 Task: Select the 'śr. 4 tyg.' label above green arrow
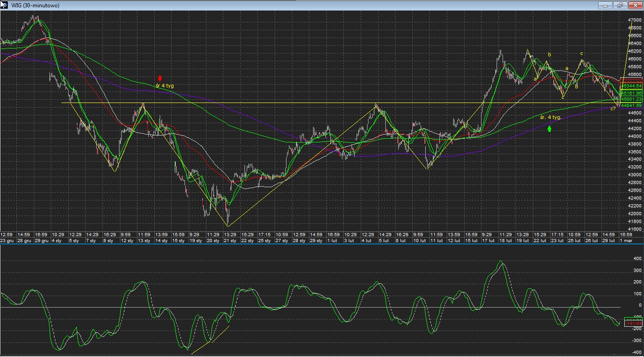[x=550, y=118]
